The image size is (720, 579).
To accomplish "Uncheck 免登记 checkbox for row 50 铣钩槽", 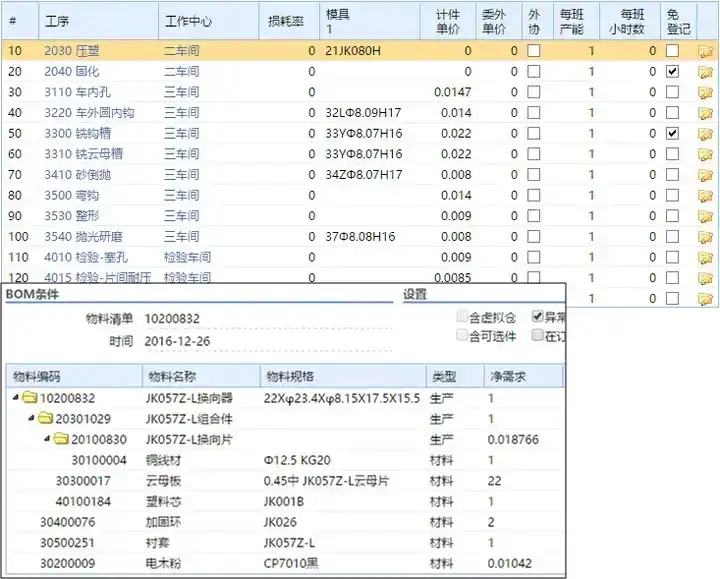I will click(672, 133).
